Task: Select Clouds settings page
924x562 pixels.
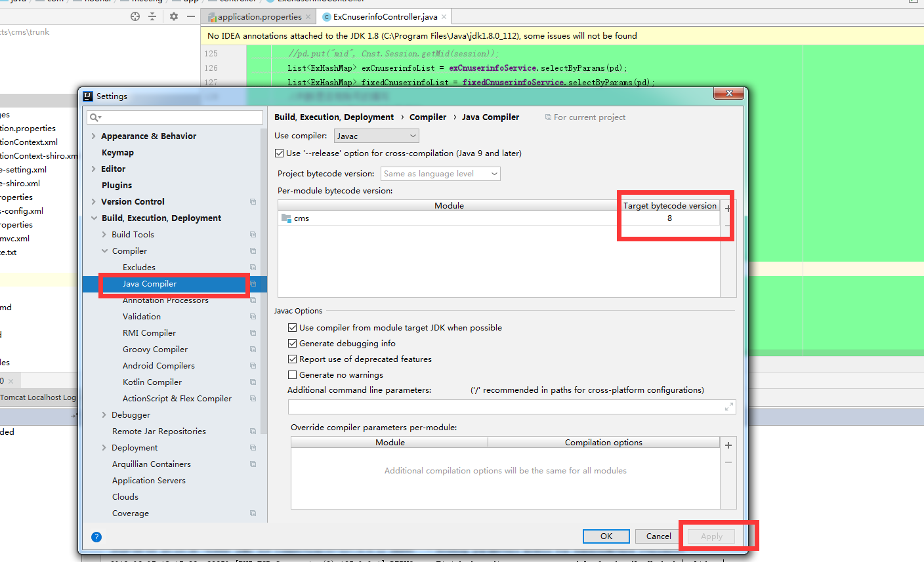Action: [125, 497]
